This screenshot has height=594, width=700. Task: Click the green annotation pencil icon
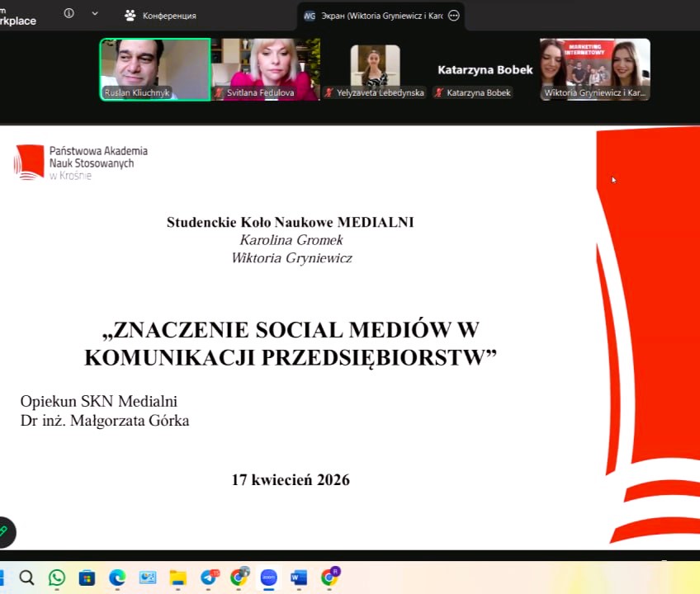tap(4, 531)
